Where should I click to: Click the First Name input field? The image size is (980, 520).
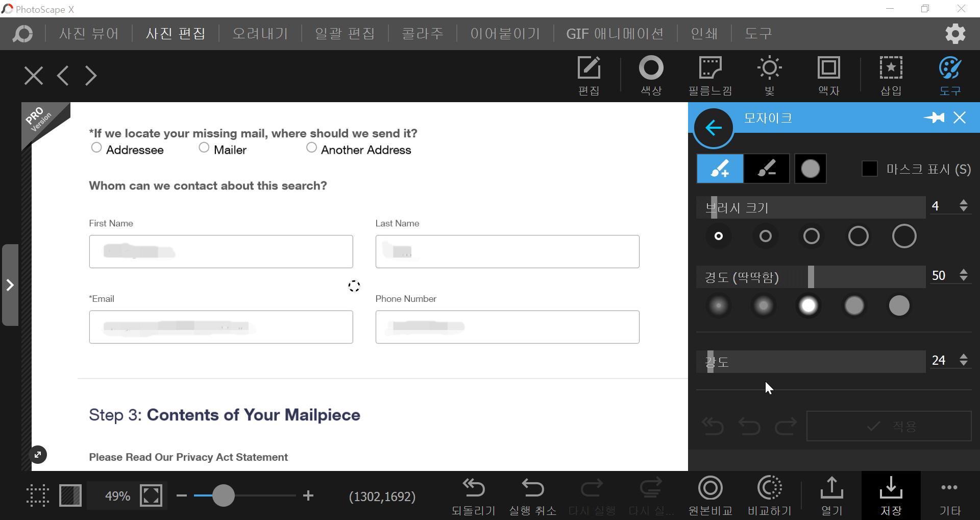pyautogui.click(x=221, y=251)
